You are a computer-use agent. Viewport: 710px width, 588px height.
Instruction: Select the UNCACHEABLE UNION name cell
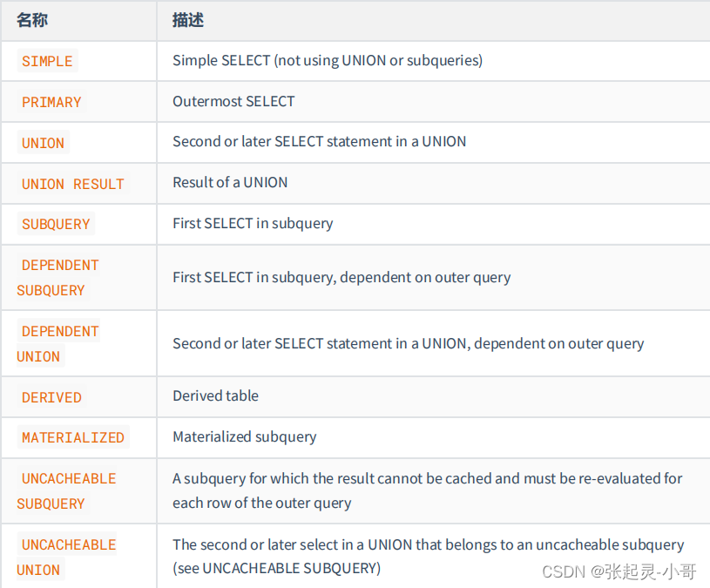(66, 557)
